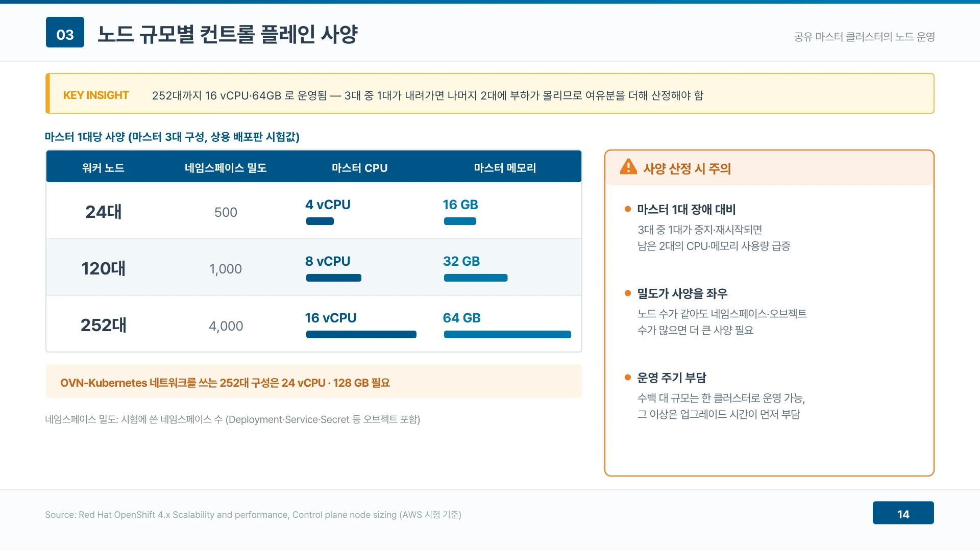Viewport: 980px width, 551px height.
Task: Click the 마스터 1대당 사양 table caption
Action: click(172, 137)
